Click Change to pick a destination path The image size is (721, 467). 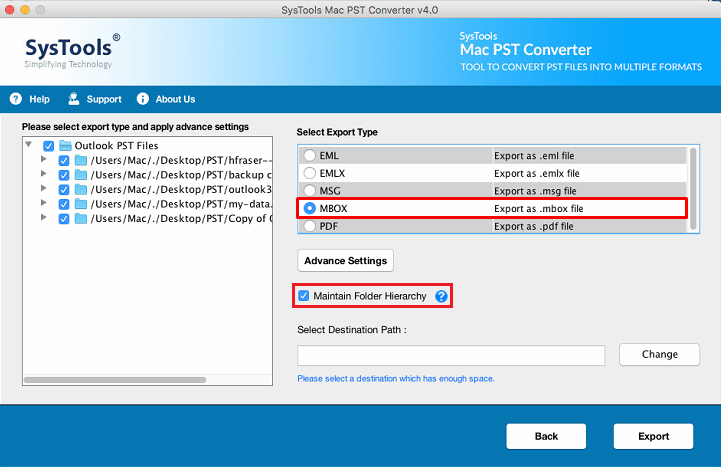tap(659, 354)
